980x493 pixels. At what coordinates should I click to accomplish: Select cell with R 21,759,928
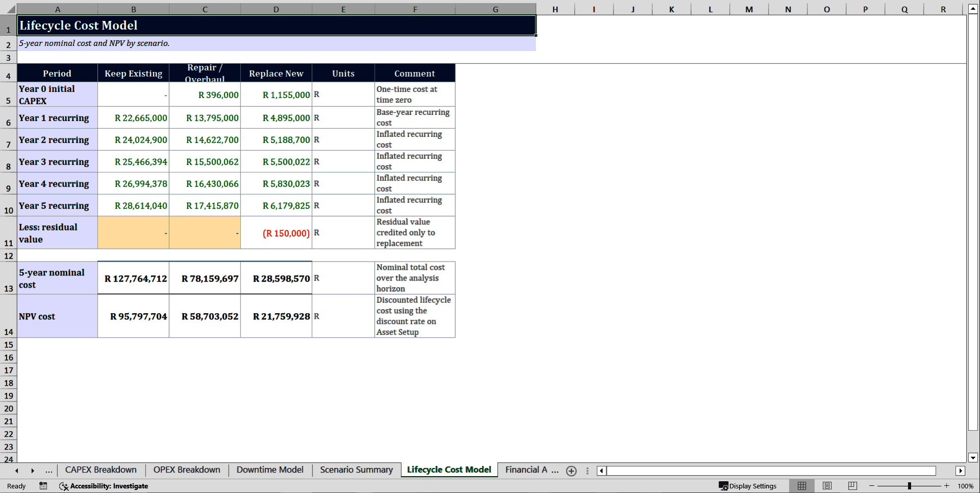[276, 316]
